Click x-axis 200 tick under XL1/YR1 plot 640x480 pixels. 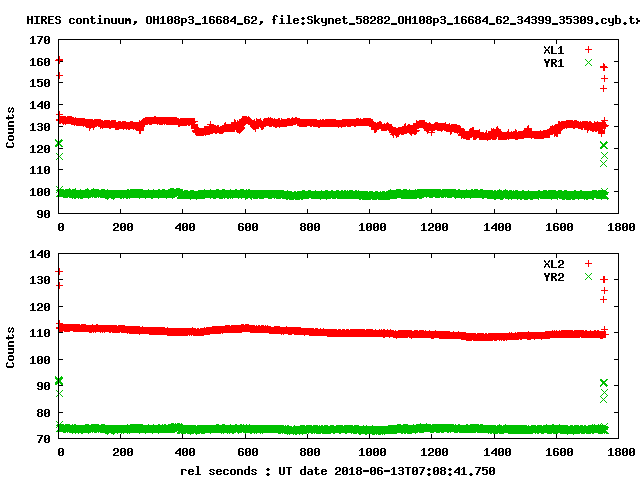(x=123, y=227)
